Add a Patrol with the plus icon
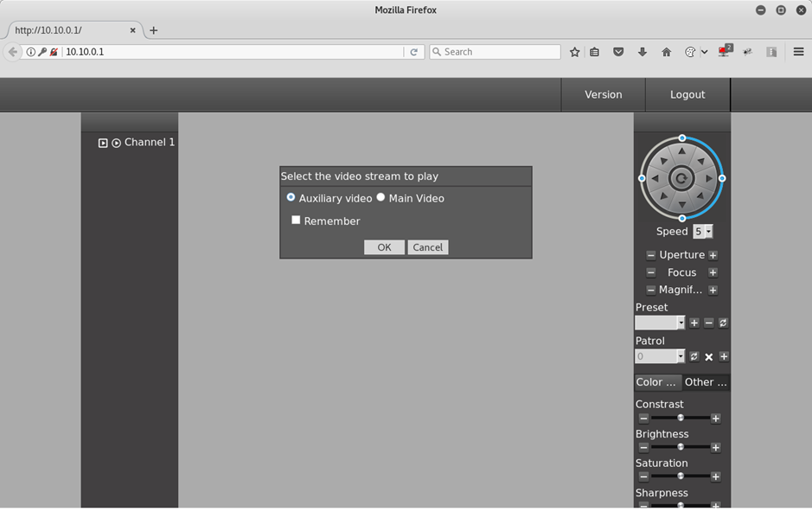Image resolution: width=812 pixels, height=518 pixels. [724, 356]
